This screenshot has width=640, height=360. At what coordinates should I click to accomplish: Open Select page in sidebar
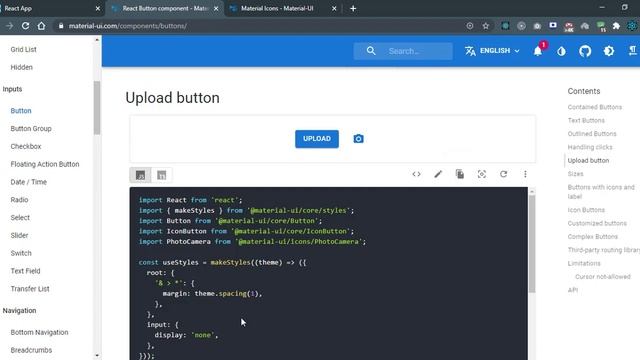(x=20, y=218)
